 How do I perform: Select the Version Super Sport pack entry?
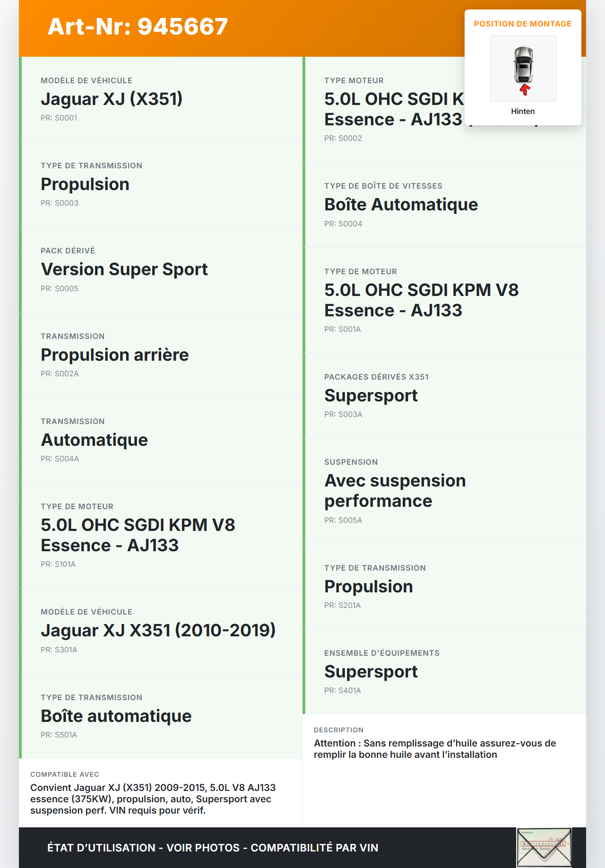click(x=124, y=269)
